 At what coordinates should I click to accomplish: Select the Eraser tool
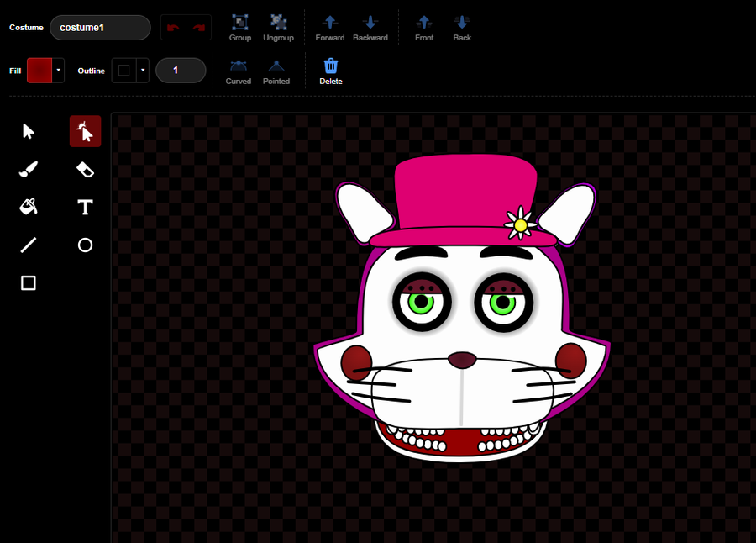(x=86, y=170)
